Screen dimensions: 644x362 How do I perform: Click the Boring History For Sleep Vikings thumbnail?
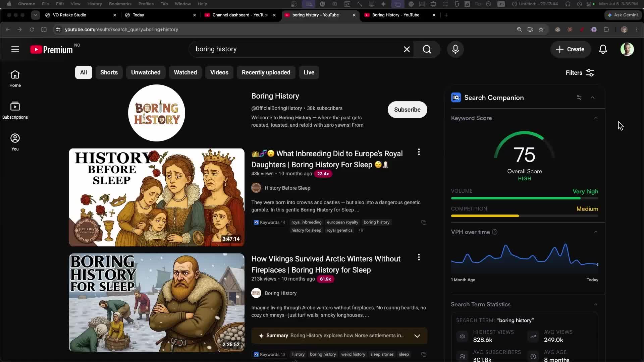click(x=157, y=303)
